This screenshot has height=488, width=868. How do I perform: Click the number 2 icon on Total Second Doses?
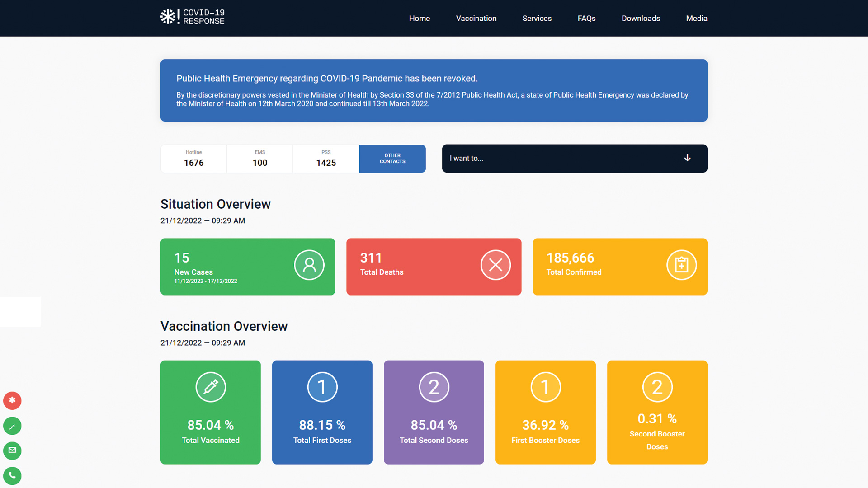coord(434,387)
